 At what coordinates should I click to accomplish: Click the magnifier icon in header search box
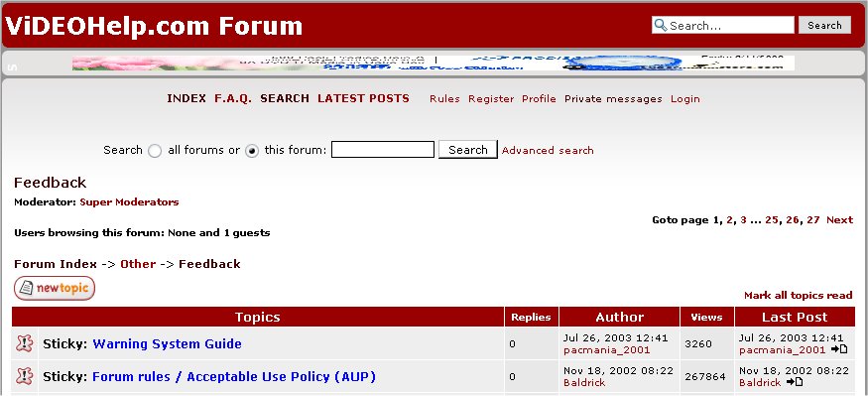[661, 25]
